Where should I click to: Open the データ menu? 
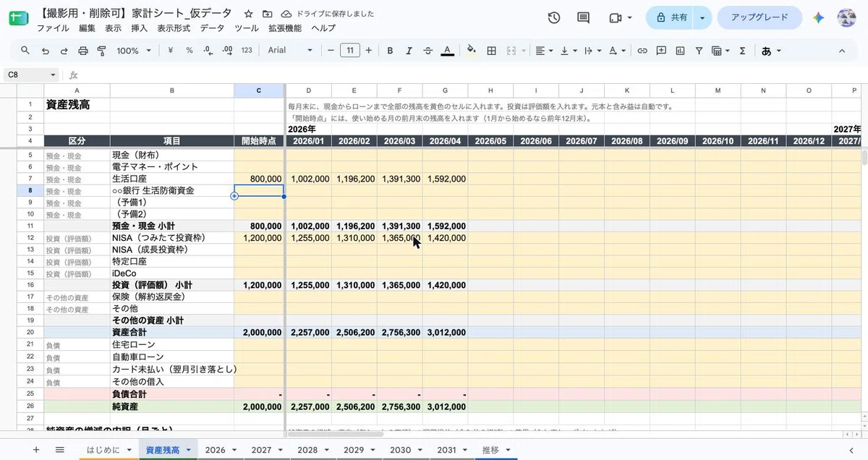click(x=212, y=28)
